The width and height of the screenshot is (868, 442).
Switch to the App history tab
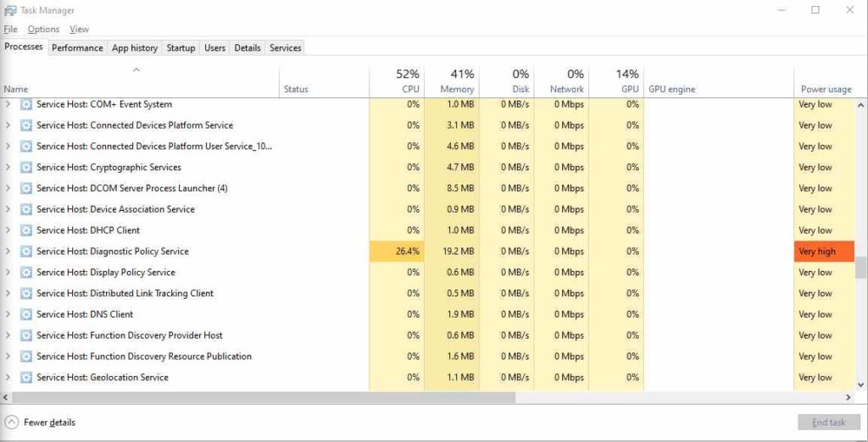point(135,48)
